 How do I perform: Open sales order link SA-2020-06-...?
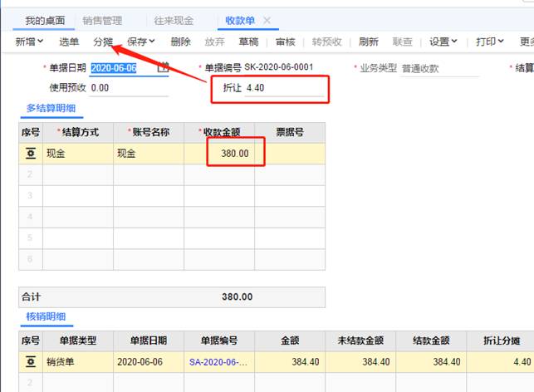[218, 362]
